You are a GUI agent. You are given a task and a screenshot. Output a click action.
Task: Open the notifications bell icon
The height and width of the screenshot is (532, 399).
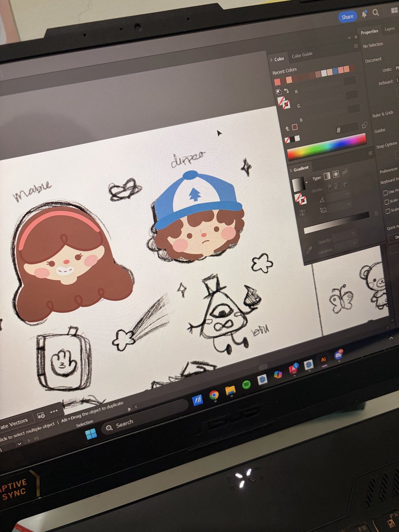click(x=364, y=15)
